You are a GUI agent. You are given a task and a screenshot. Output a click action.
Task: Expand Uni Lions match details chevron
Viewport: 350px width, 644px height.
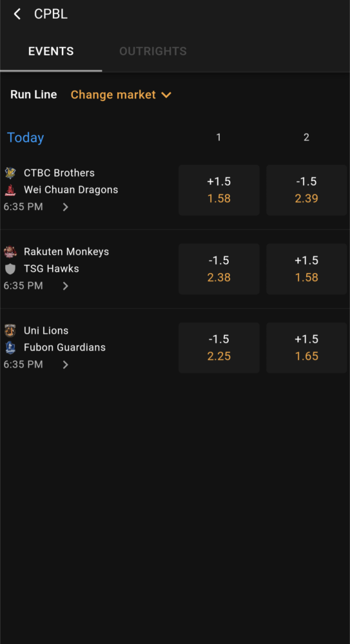[65, 365]
